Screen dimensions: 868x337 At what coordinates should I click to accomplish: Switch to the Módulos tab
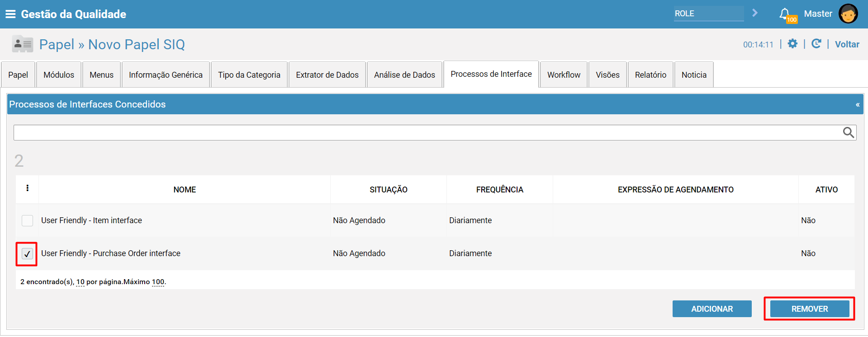coord(59,75)
